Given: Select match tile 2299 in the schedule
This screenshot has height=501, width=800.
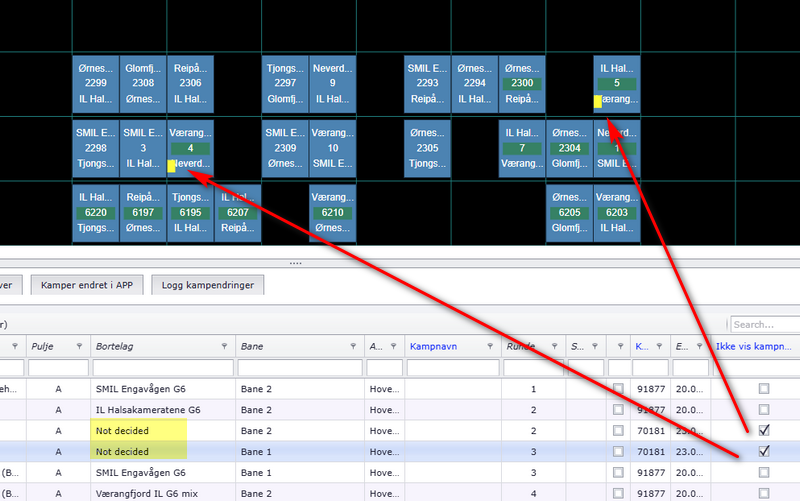Looking at the screenshot, I should 95,84.
